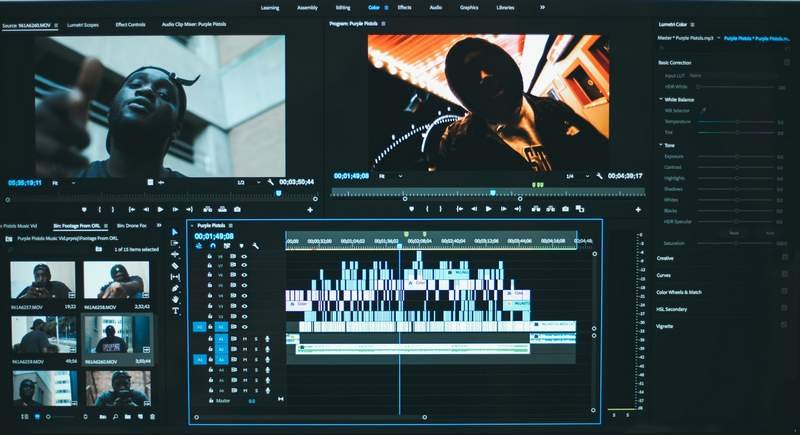Viewport: 800px width, 435px height.
Task: Open Comparison View in Program monitor
Action: tap(580, 209)
